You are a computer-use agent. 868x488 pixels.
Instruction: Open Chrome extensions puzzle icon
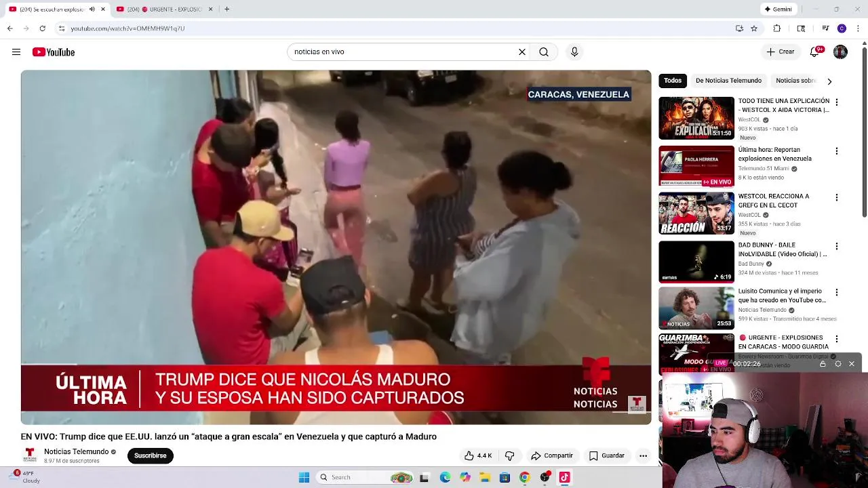(x=777, y=28)
